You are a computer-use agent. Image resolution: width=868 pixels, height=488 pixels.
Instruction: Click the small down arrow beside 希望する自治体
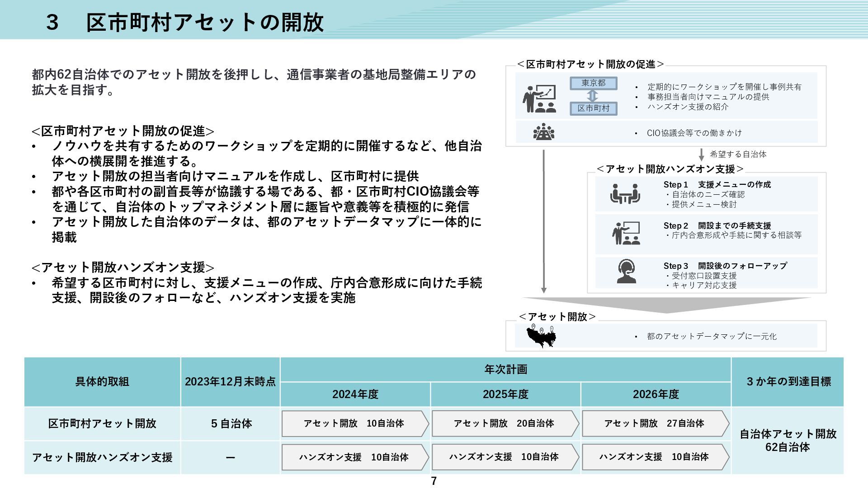click(701, 155)
